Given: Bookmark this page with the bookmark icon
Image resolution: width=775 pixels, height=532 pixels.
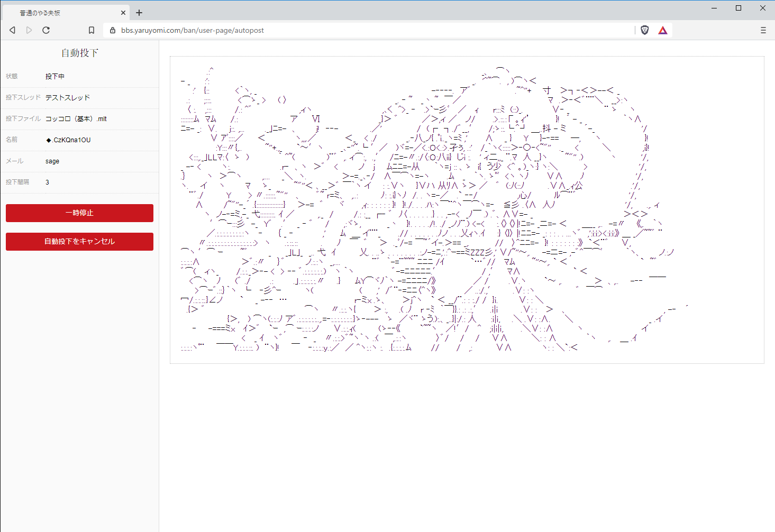Looking at the screenshot, I should tap(92, 30).
